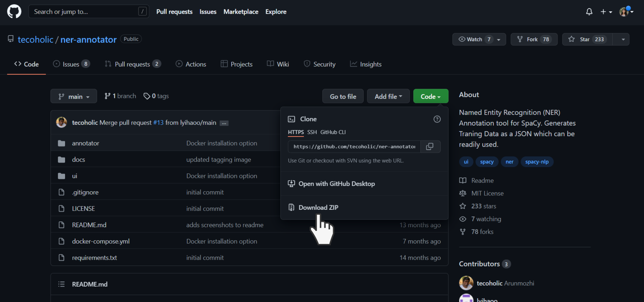Open the Insights tab
Screen dimensions: 644x302
(366, 64)
